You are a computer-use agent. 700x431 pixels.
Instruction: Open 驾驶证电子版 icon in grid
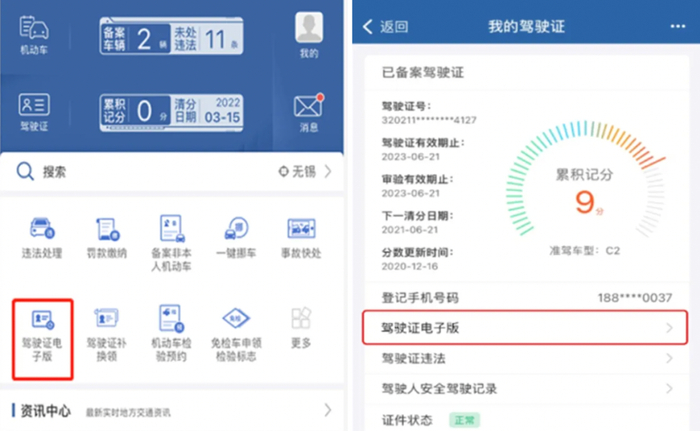pyautogui.click(x=42, y=336)
